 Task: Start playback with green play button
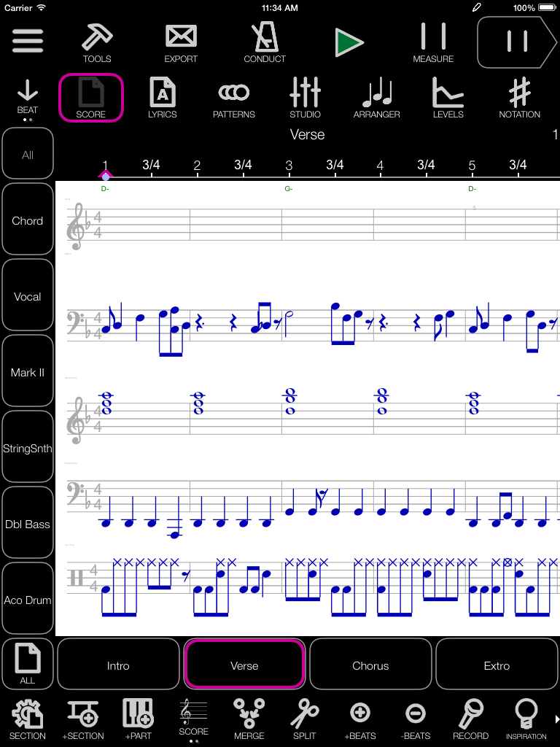pos(349,42)
